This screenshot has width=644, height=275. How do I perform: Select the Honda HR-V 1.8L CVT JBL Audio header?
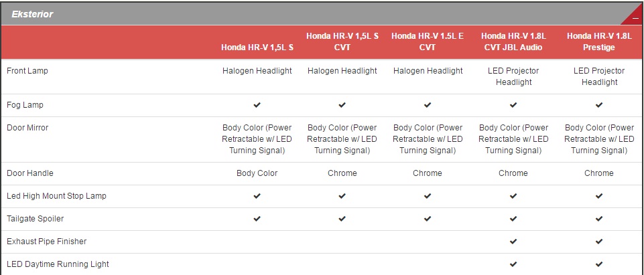click(x=513, y=41)
